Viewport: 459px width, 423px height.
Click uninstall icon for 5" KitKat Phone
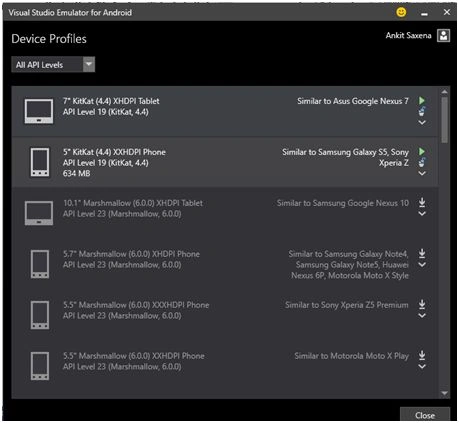[422, 162]
